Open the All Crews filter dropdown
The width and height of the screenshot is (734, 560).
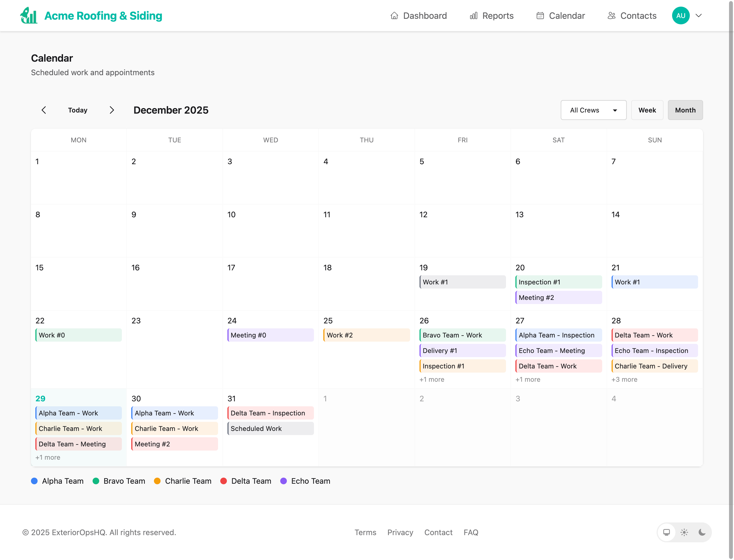(593, 110)
